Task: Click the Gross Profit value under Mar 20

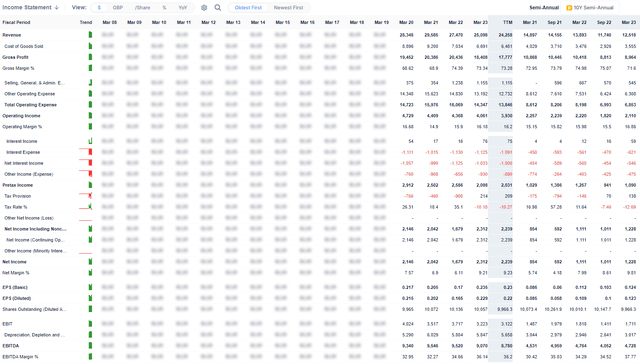Action: pyautogui.click(x=407, y=57)
